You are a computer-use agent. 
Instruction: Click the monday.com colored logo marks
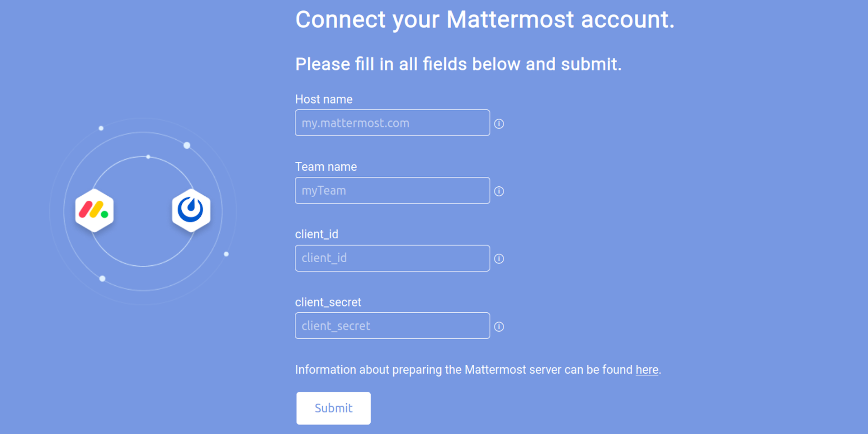coord(94,210)
